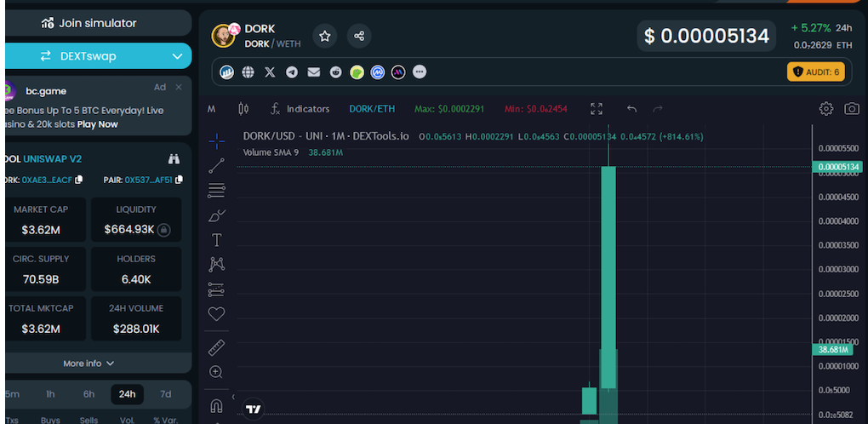Screen dimensions: 868x424
Task: Open the 0XAE3...EACF token address link
Action: click(48, 180)
